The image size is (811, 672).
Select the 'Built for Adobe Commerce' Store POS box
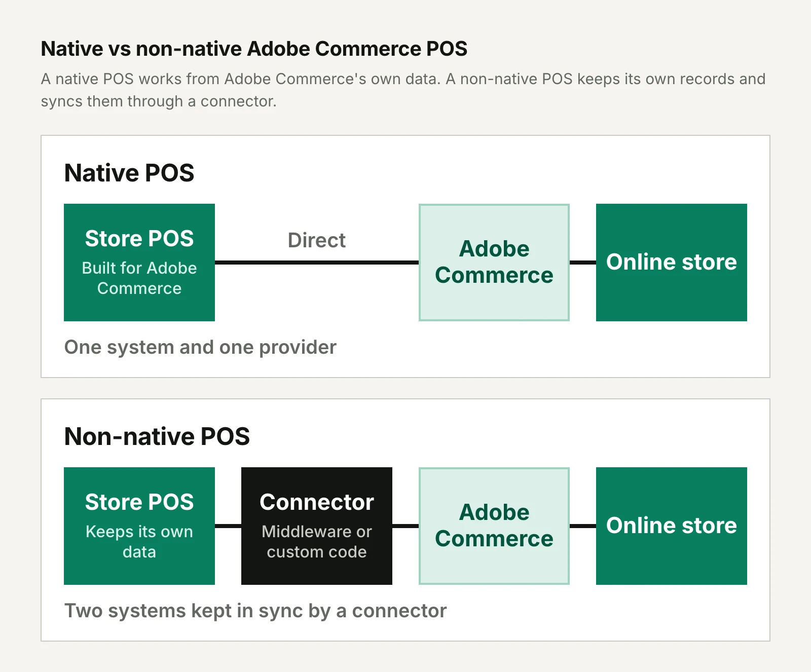pyautogui.click(x=139, y=263)
